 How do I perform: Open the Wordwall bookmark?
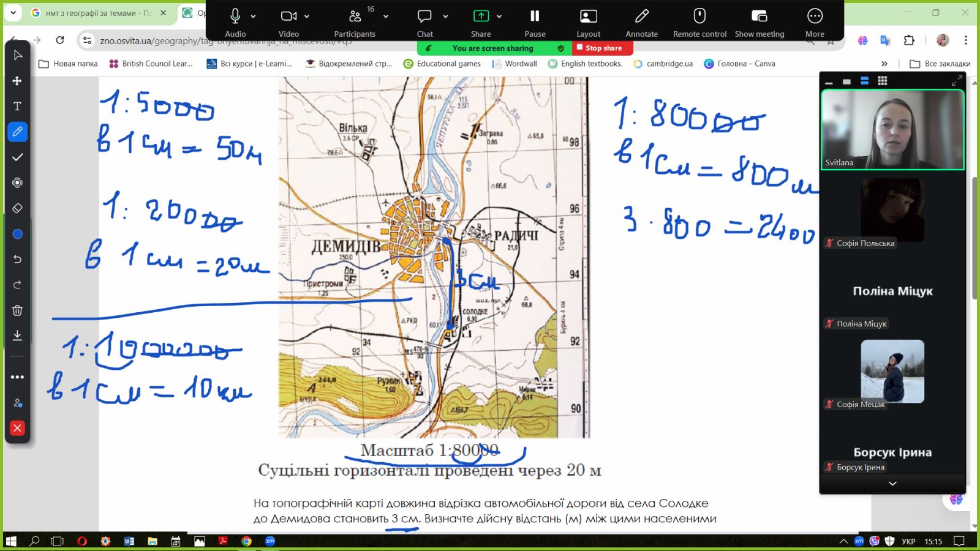coord(514,64)
